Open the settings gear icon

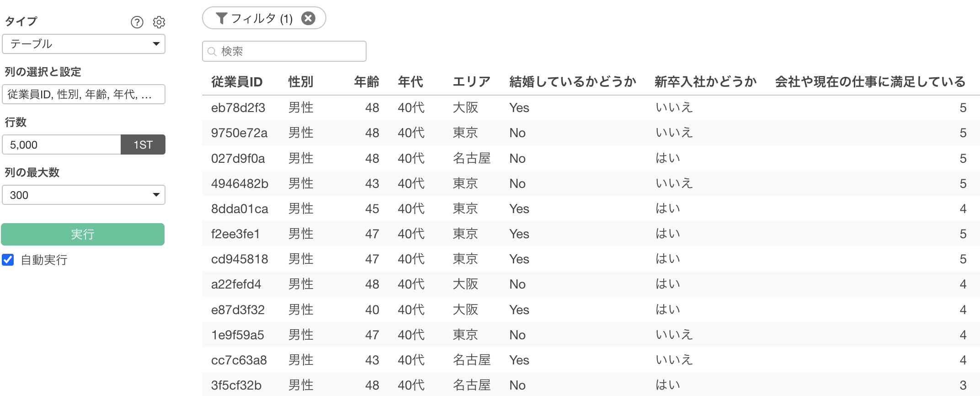click(159, 22)
